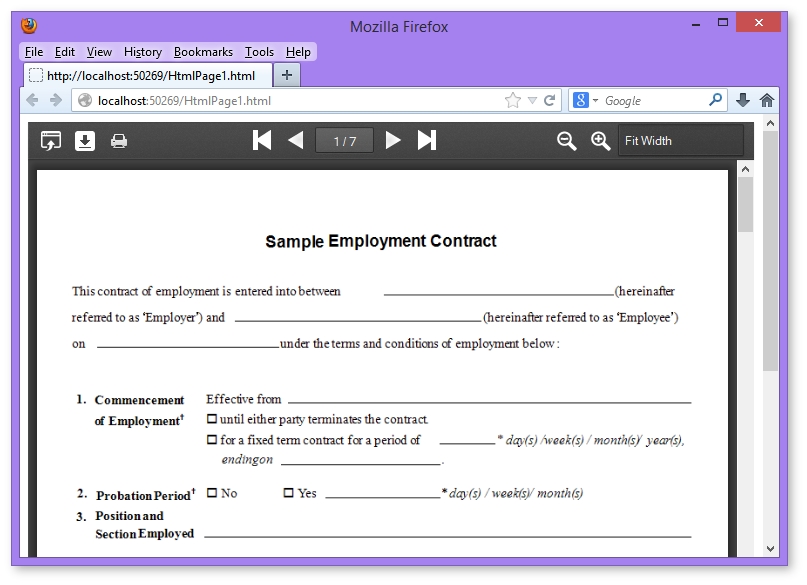Open the Firefox downloads arrow icon
807x585 pixels.
coord(743,100)
